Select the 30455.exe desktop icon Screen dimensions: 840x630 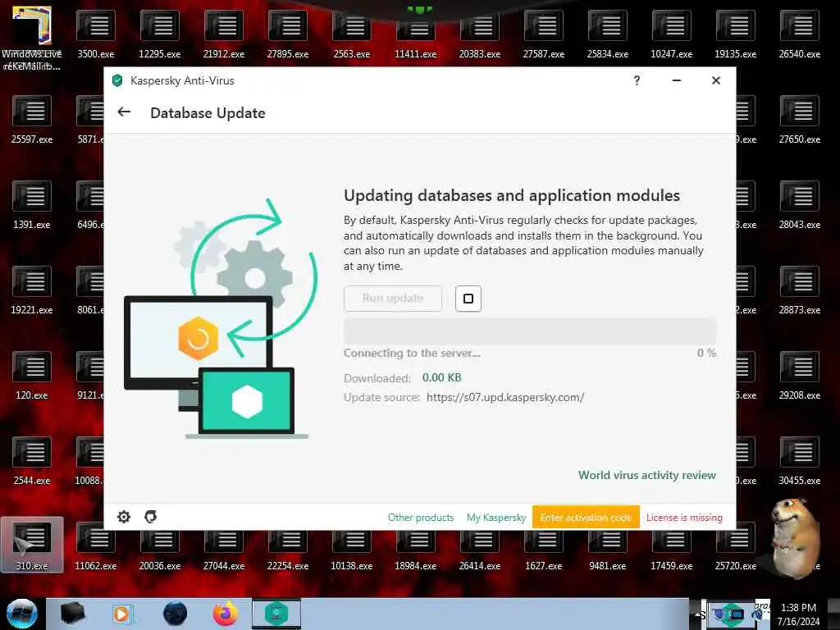click(799, 461)
